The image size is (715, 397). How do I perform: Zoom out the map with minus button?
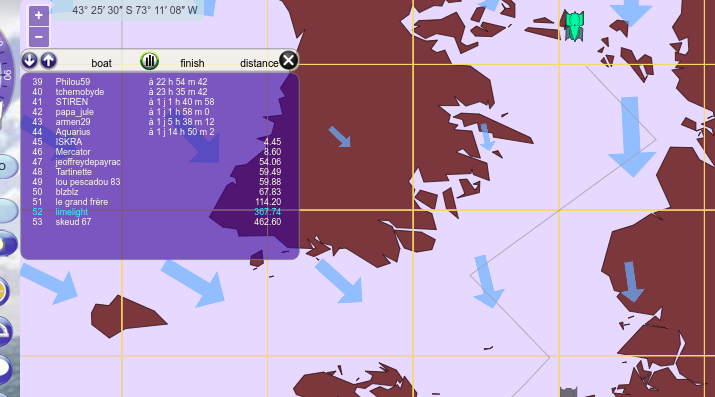39,37
